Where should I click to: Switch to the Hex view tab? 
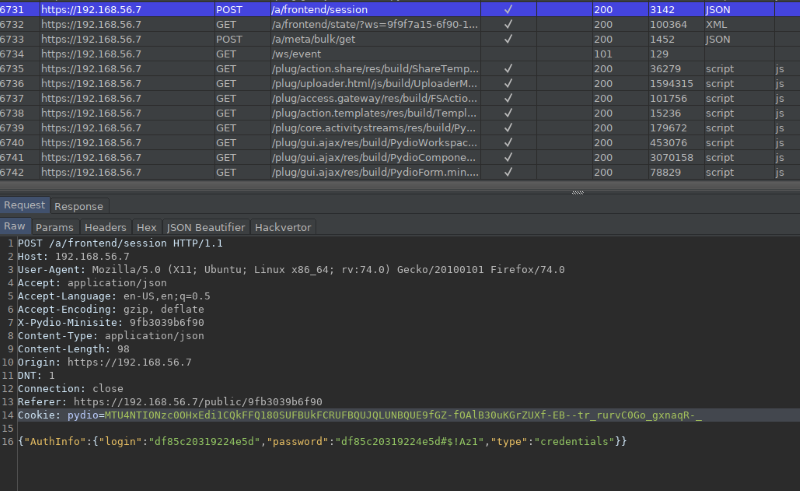coord(146,227)
